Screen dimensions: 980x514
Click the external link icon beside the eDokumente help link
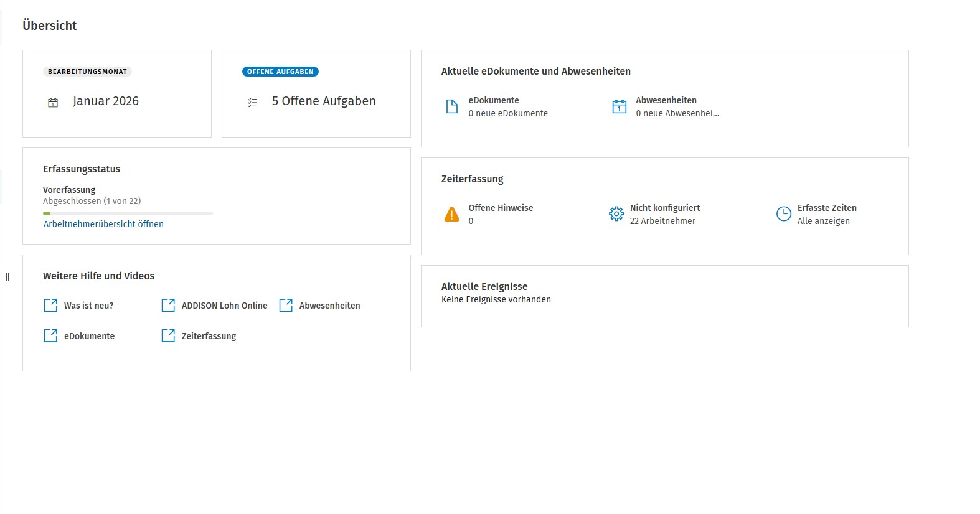[50, 336]
